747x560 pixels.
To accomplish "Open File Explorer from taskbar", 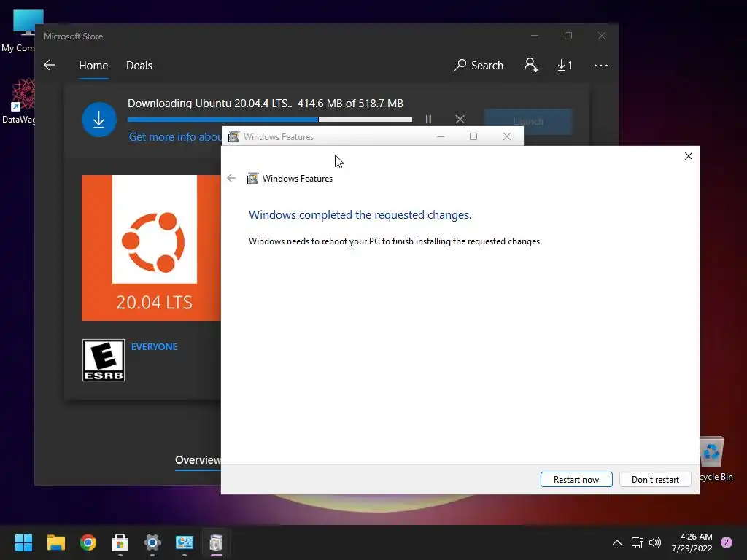I will [x=55, y=542].
